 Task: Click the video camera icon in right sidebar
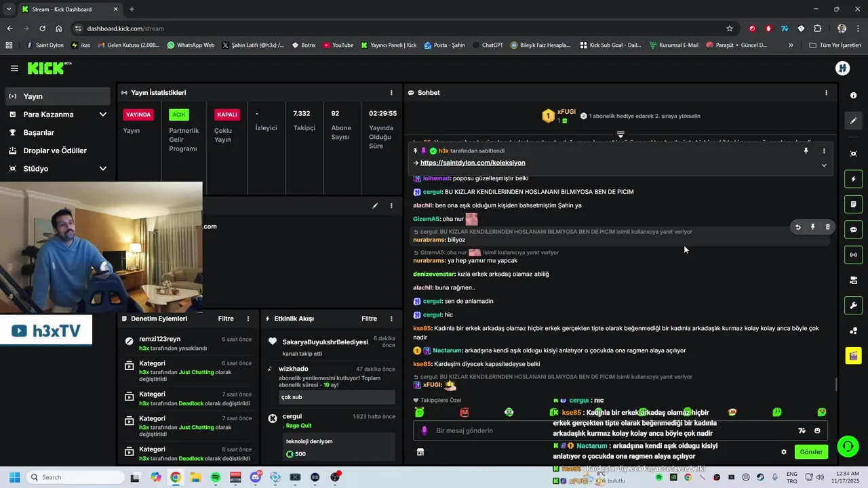[854, 280]
